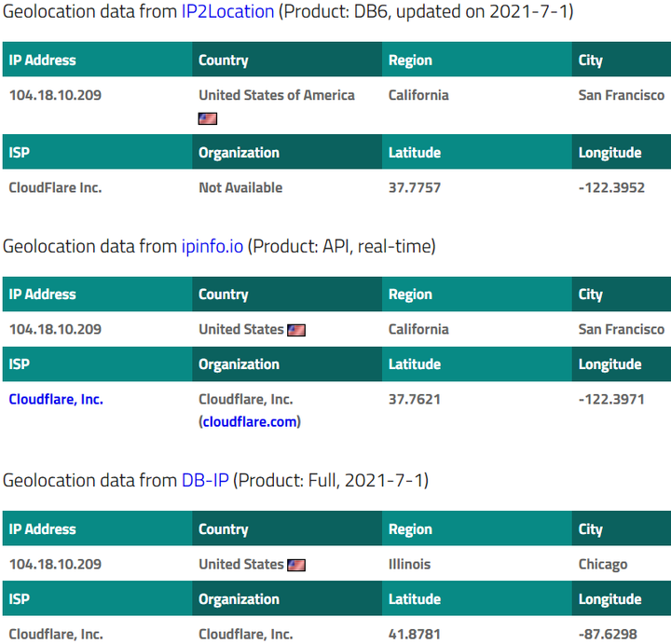Click the Illinois region cell
Screen dimensions: 671x644
pos(409,565)
